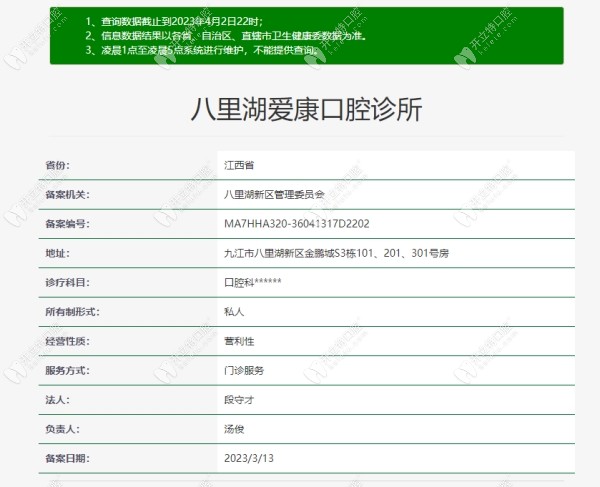The height and width of the screenshot is (487, 600).
Task: Click the 地址 label
Action: (57, 253)
